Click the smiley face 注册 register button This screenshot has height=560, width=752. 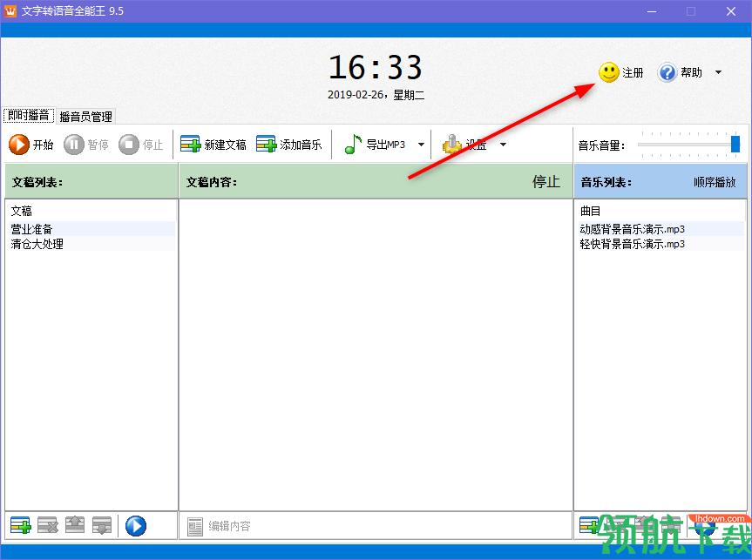tap(620, 72)
